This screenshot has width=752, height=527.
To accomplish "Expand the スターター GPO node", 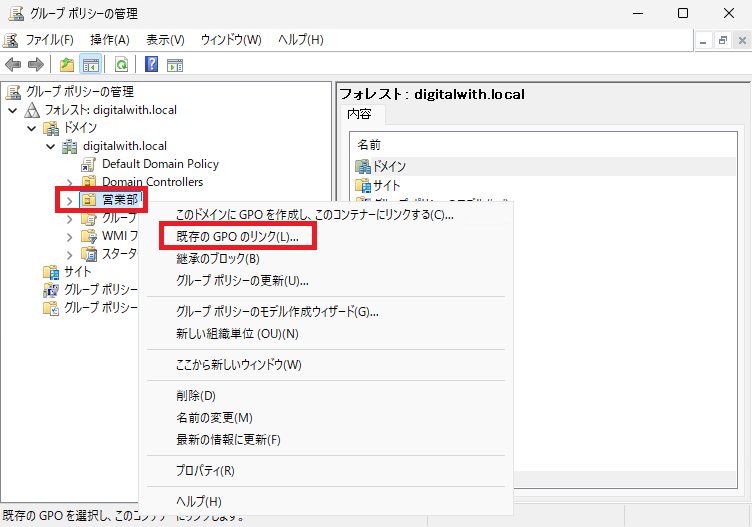I will pos(70,255).
